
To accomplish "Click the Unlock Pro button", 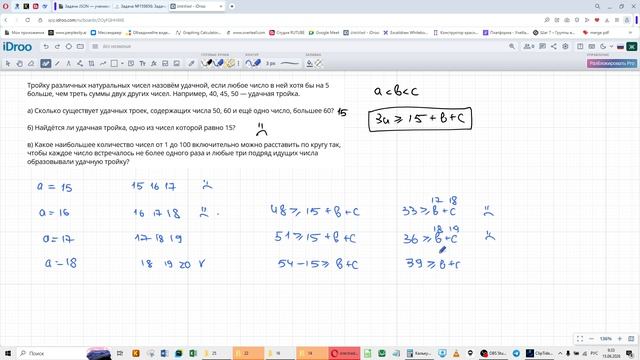I will tap(611, 63).
